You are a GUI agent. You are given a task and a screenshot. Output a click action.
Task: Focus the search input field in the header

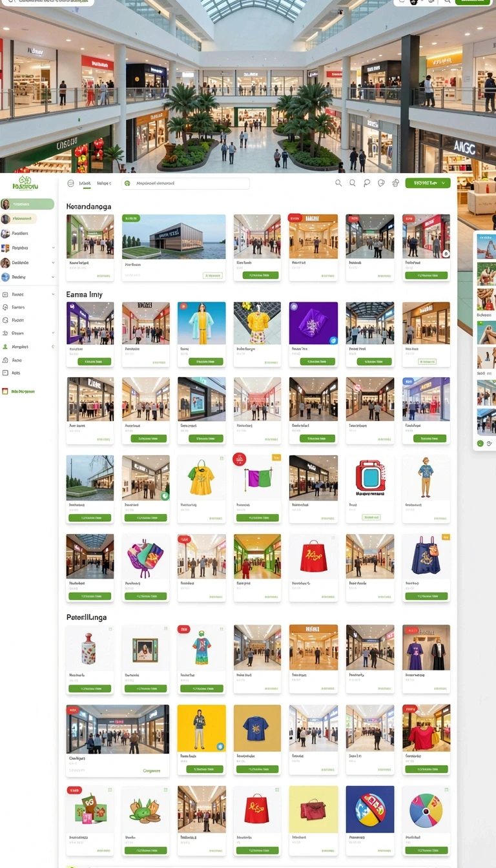pos(186,183)
